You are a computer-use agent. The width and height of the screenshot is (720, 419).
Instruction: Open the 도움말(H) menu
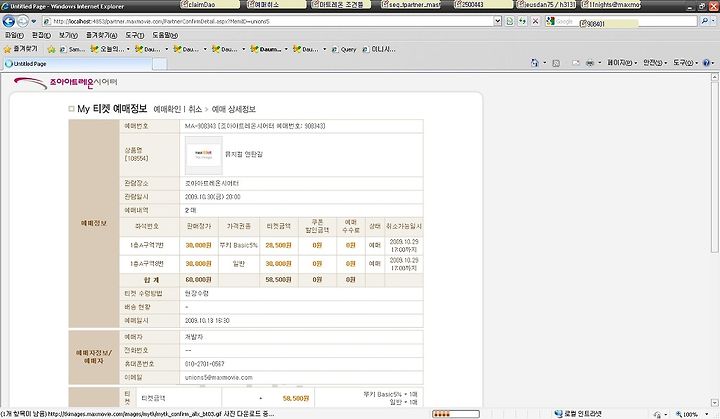165,35
